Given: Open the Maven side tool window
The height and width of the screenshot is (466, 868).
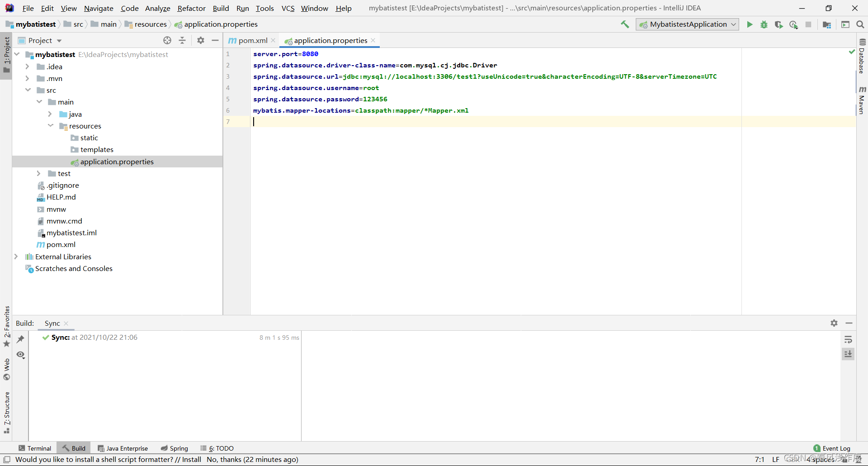Looking at the screenshot, I should pyautogui.click(x=862, y=100).
